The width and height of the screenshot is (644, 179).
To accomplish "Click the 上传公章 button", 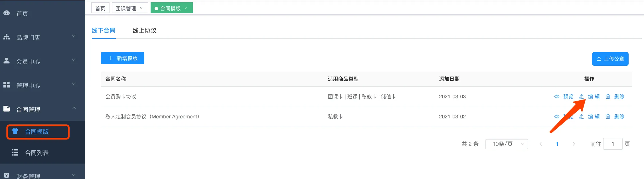I will (x=610, y=59).
